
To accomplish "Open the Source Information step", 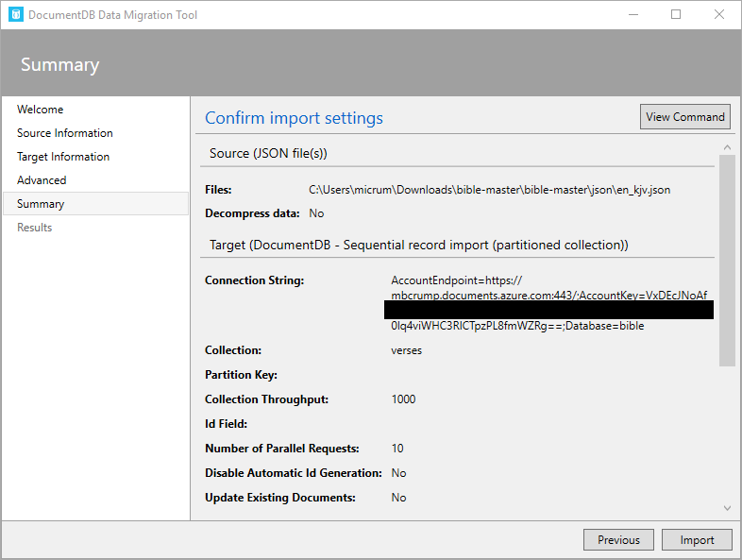I will tap(65, 133).
